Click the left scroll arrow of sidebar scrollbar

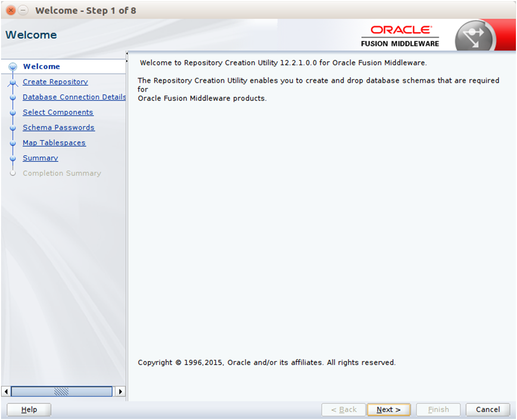tap(6, 392)
